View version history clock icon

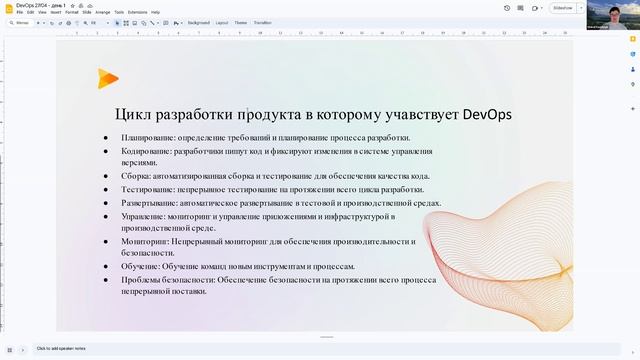[x=507, y=8]
